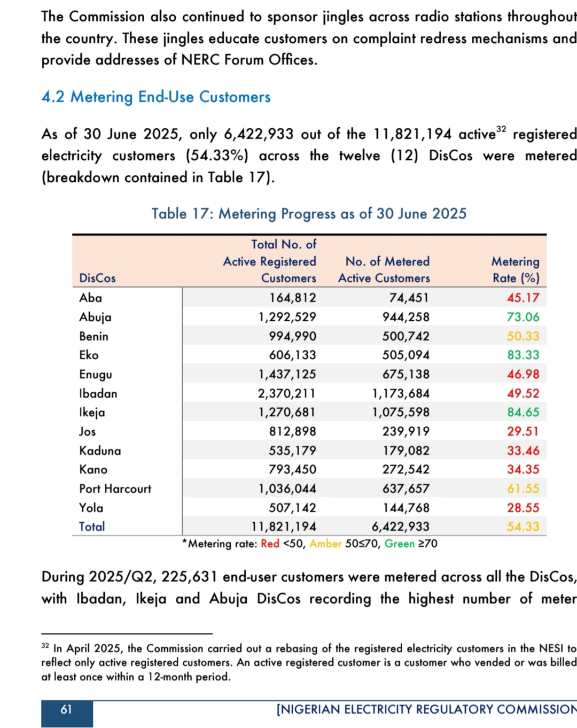Click the 'No. of Metered Active Customers' header
This screenshot has width=577, height=728.
(x=384, y=269)
